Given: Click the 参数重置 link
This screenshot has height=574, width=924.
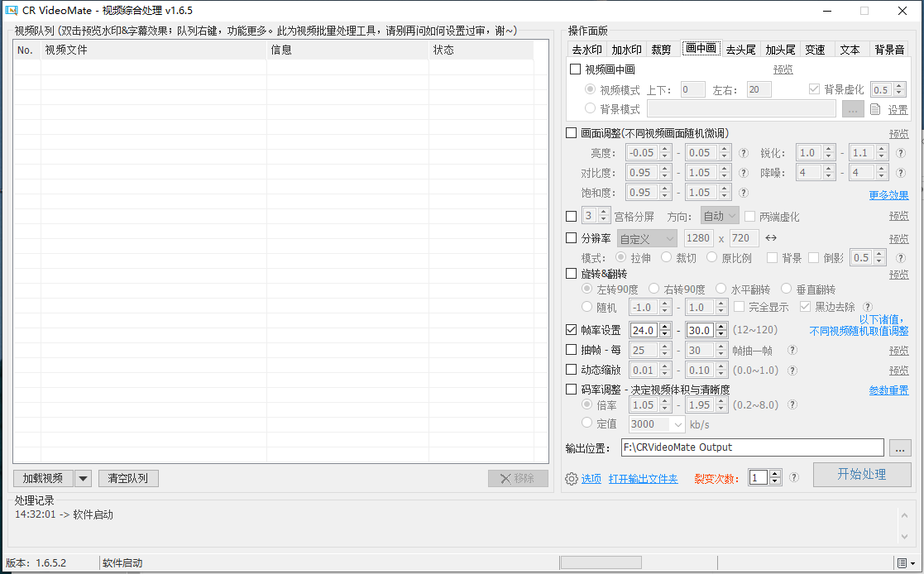Looking at the screenshot, I should (x=888, y=390).
